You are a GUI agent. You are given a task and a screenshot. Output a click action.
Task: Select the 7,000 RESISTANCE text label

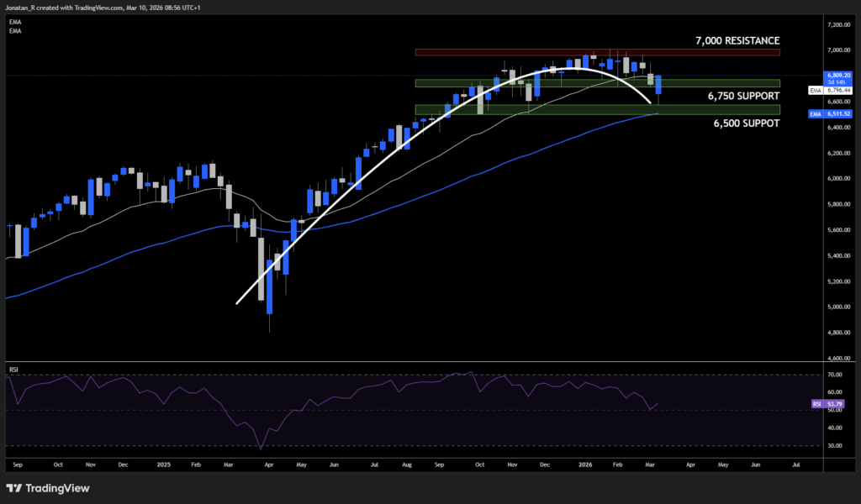click(737, 40)
